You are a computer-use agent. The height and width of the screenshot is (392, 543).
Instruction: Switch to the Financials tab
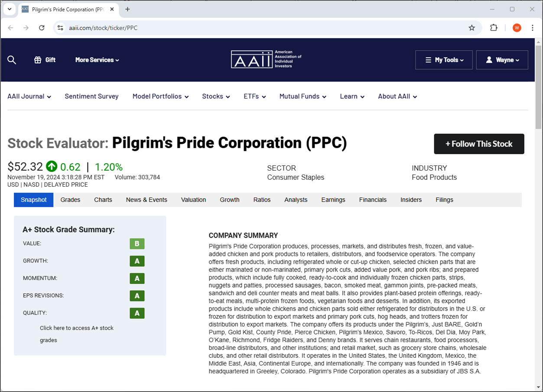[373, 200]
